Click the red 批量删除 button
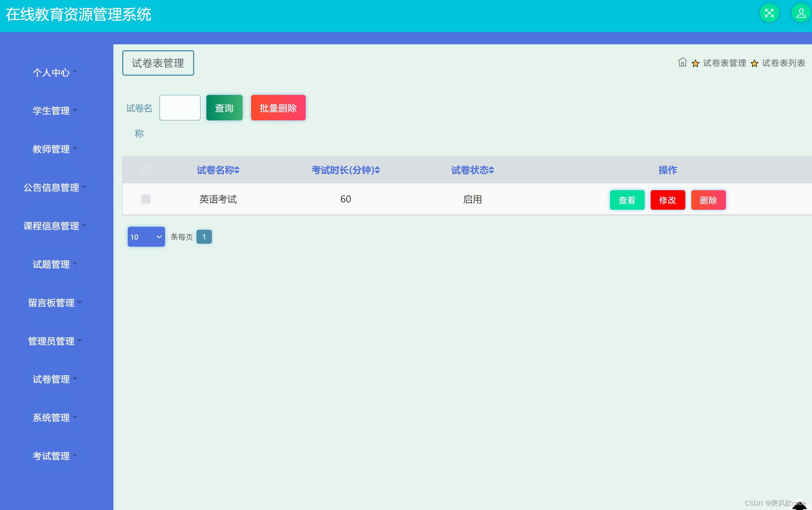This screenshot has width=812, height=510. tap(278, 108)
